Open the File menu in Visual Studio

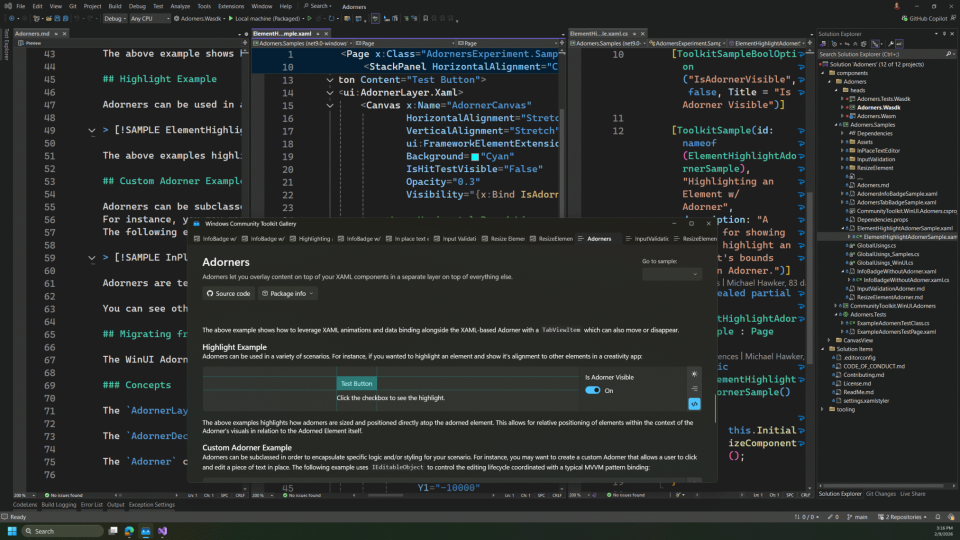[x=20, y=6]
